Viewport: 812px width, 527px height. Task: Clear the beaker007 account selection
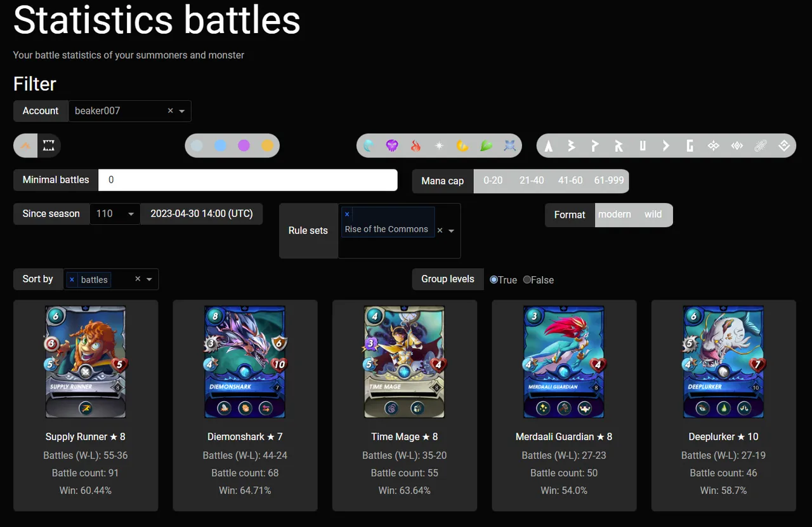coord(170,110)
